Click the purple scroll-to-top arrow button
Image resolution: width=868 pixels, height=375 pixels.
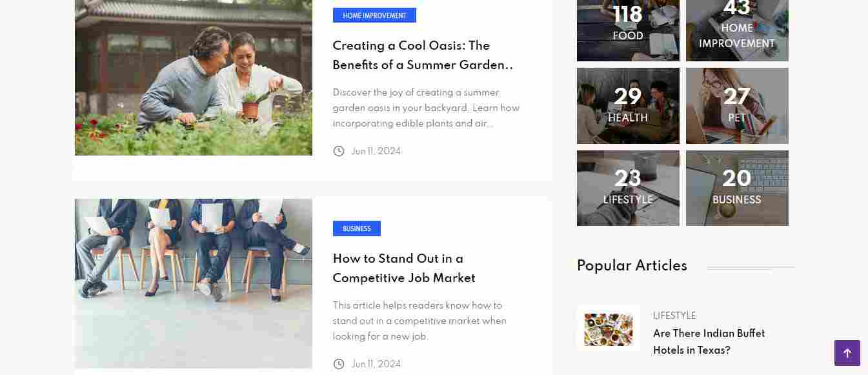[x=847, y=353]
